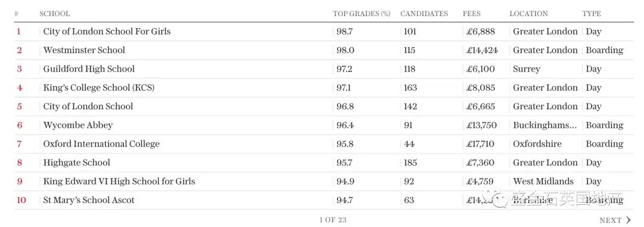Viewport: 644px width, 227px height.
Task: Go to NEXT page of results
Action: [x=615, y=220]
